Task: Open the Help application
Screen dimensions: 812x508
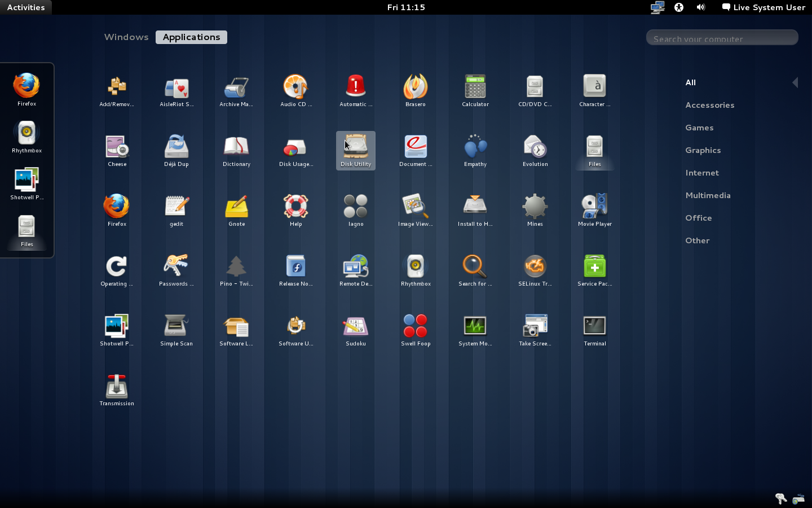Action: pos(296,211)
